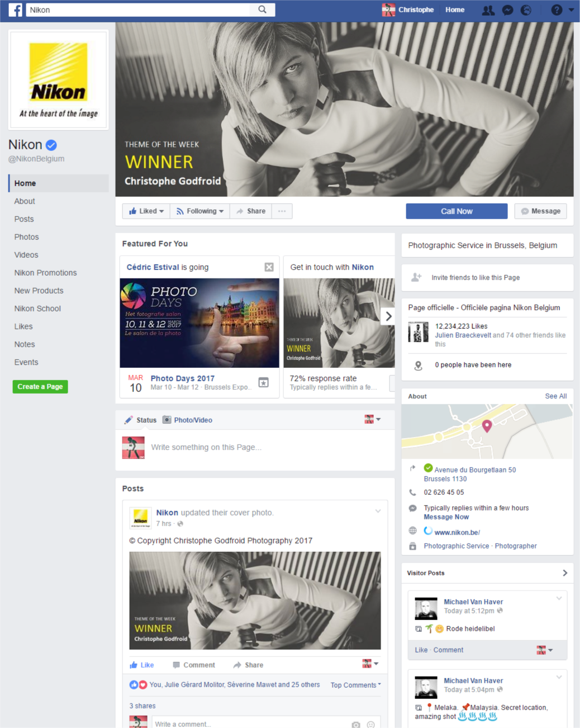580x728 pixels.
Task: Click the directions arrow icon beside address
Action: (413, 469)
